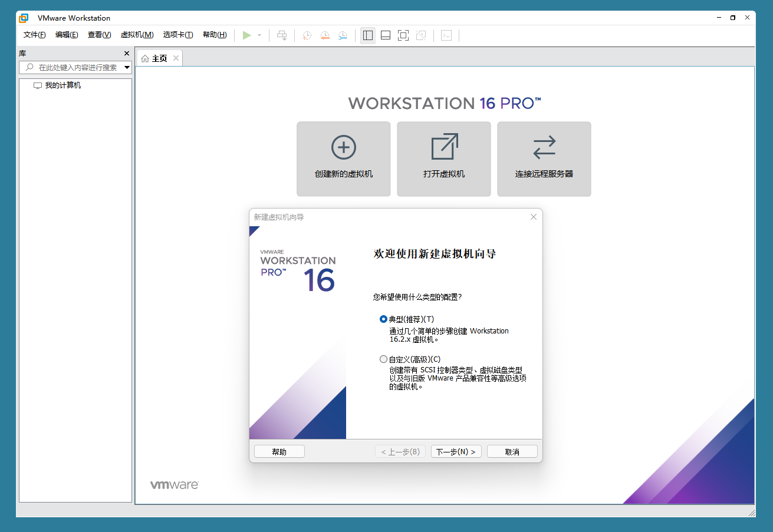This screenshot has width=773, height=532.
Task: Click the 创建新的虚拟机 tile
Action: pos(344,159)
